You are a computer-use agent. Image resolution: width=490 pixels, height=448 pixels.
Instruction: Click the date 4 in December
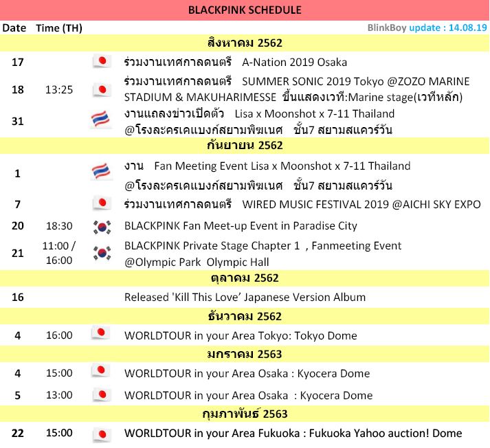point(17,335)
